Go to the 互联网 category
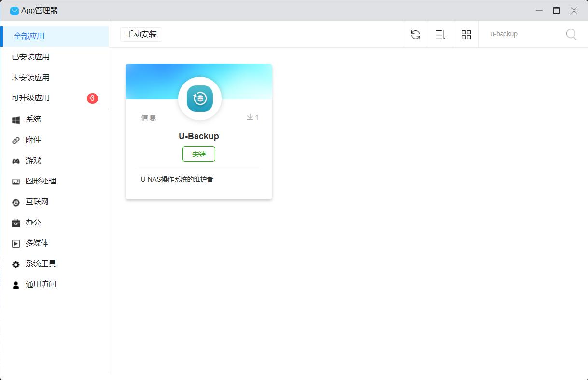The width and height of the screenshot is (588, 380). point(37,202)
